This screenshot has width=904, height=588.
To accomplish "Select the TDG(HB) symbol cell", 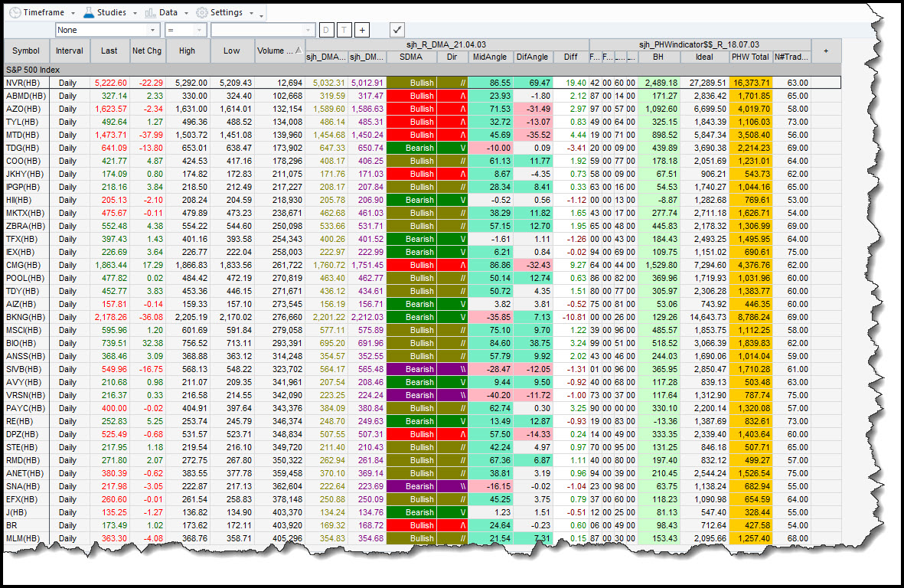I will [x=27, y=149].
